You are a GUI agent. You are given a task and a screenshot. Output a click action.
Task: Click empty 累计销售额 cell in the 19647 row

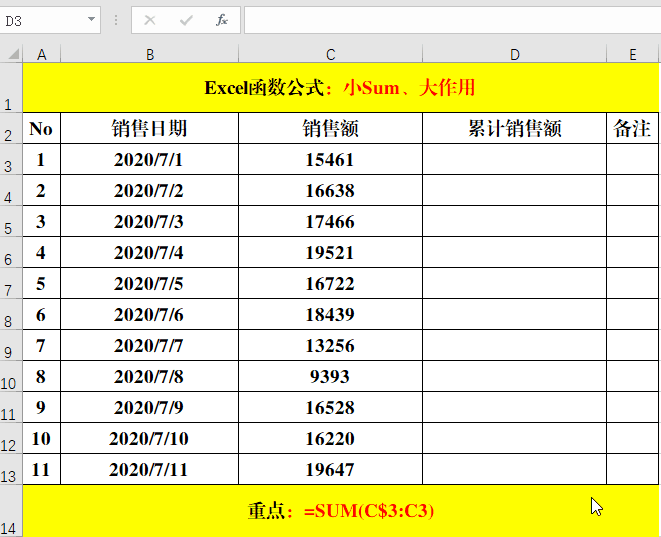point(515,469)
